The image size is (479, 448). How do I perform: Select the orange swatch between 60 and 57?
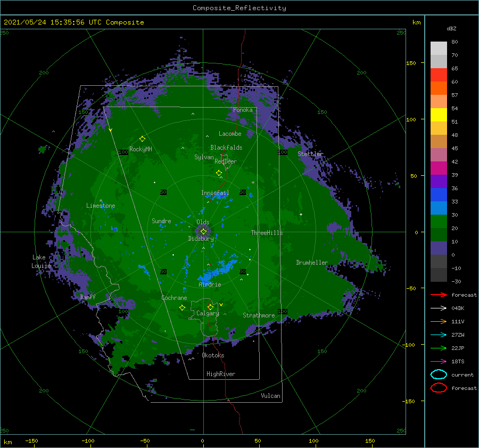[439, 88]
